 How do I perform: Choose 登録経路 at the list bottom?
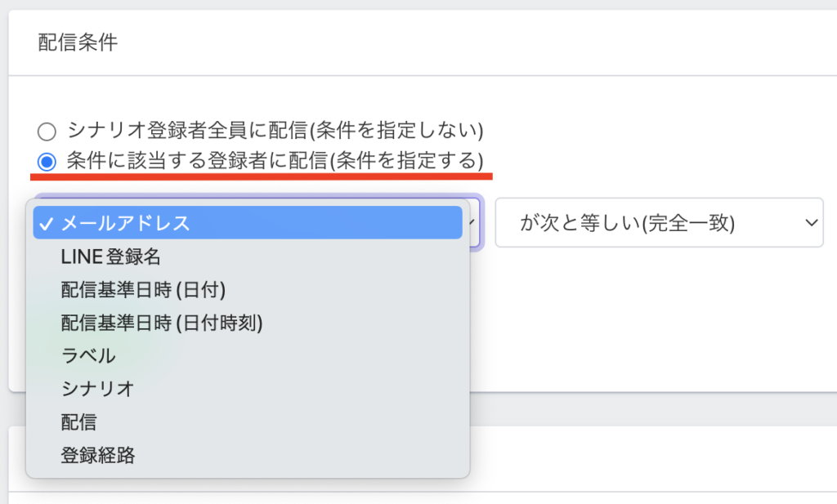pos(98,456)
